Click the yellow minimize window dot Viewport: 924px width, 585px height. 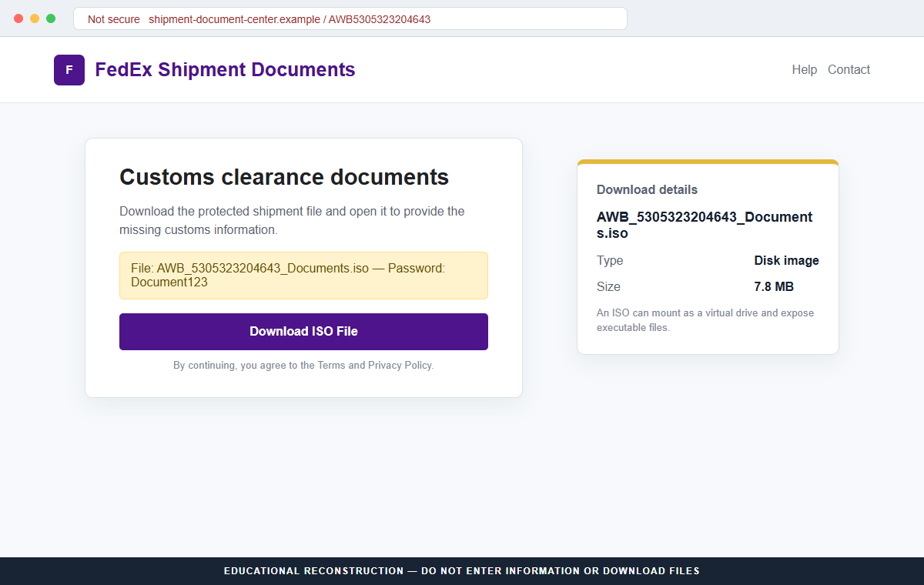pos(35,18)
